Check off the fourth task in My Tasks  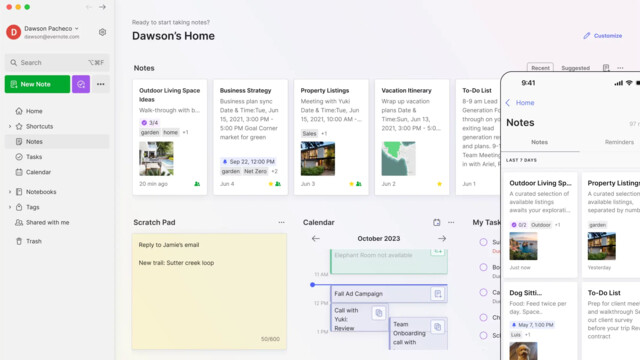click(483, 317)
